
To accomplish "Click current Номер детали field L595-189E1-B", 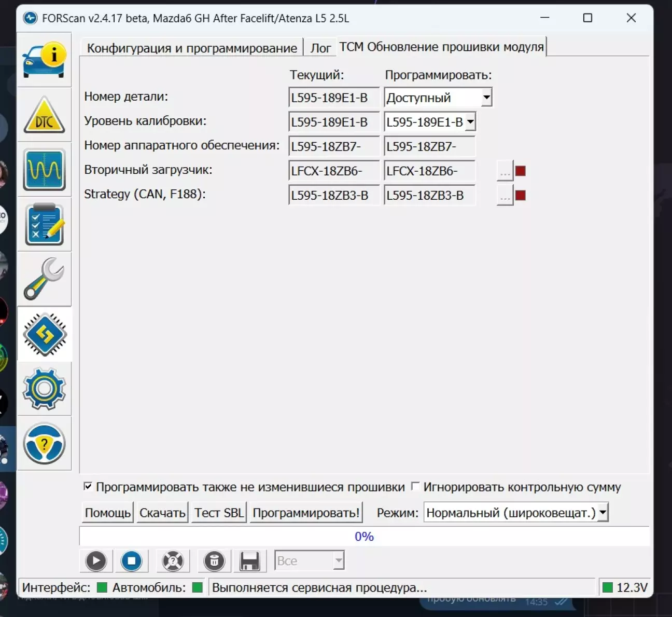I will point(334,98).
